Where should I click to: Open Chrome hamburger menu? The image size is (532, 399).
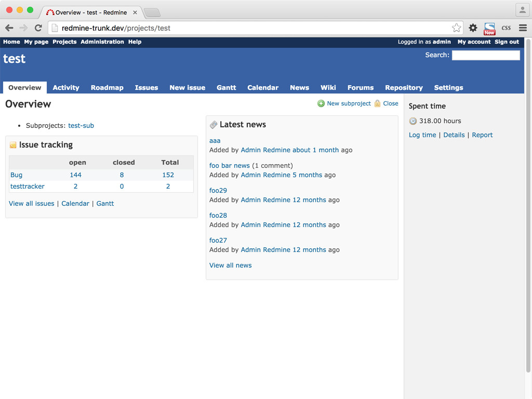[523, 28]
